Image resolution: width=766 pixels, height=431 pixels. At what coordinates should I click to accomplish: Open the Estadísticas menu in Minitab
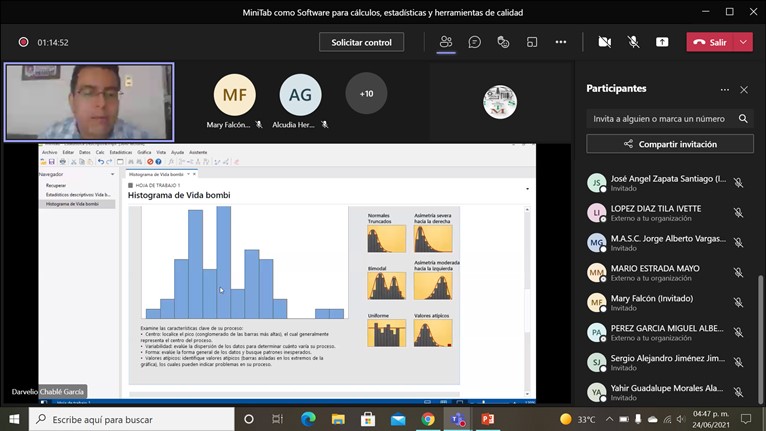120,152
